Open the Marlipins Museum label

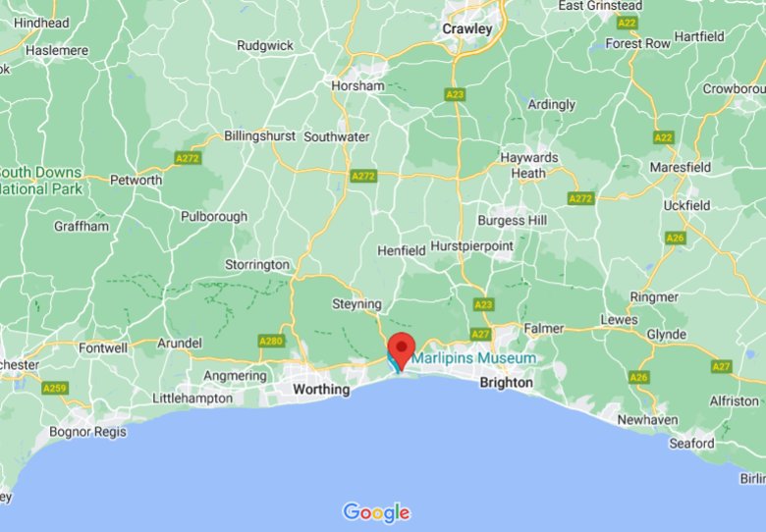[474, 358]
